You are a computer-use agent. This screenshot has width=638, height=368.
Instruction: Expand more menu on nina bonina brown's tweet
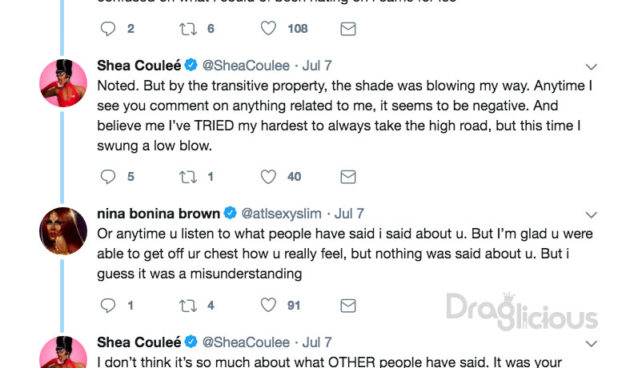point(591,215)
